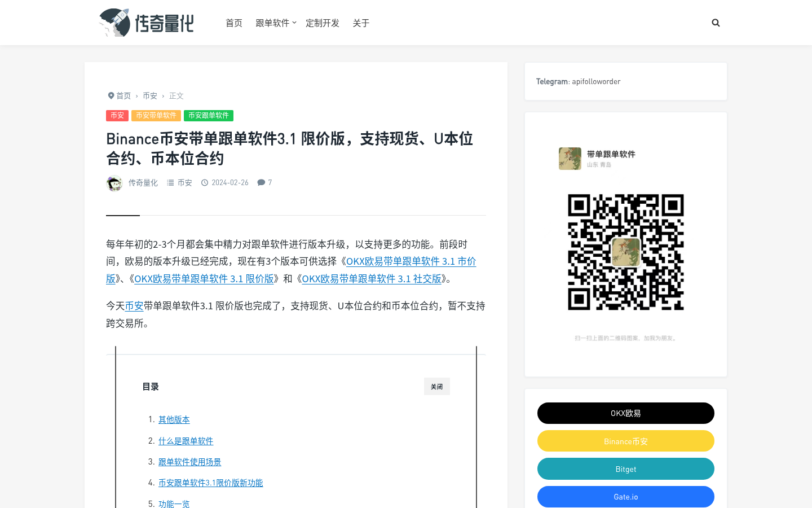The image size is (812, 508).
Task: Click the list icon beside 币安 category
Action: pyautogui.click(x=170, y=182)
